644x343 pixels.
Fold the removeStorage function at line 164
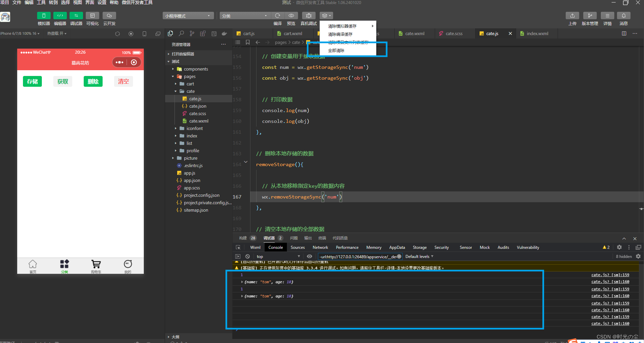[x=246, y=162]
